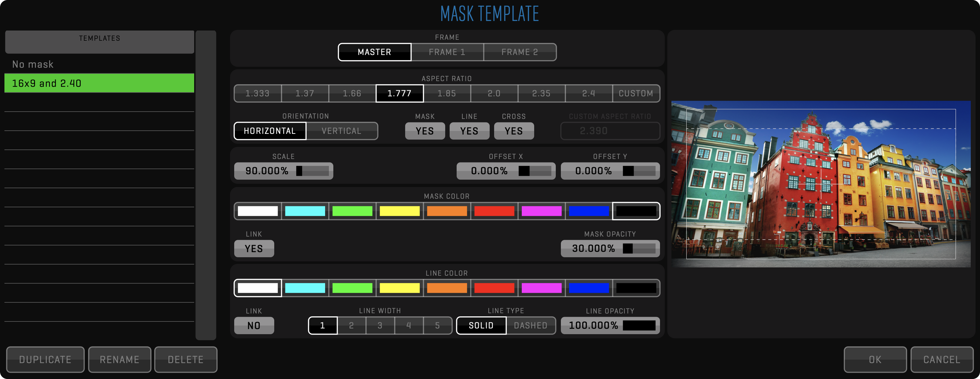Set orientation to VERTICAL

[341, 131]
